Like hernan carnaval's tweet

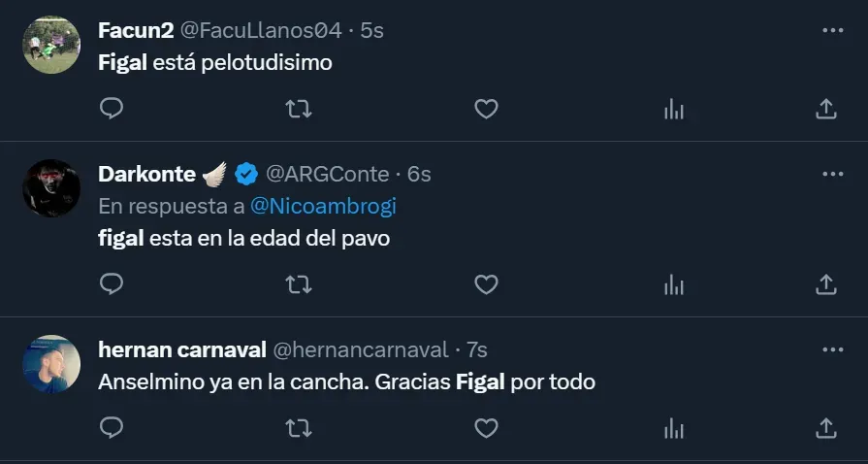[486, 427]
